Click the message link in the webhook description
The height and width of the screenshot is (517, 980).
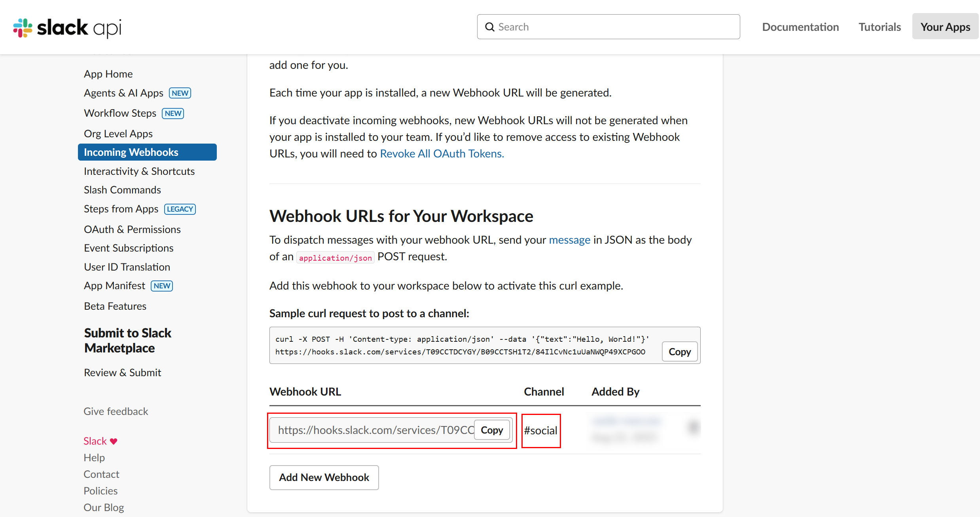[x=569, y=240]
